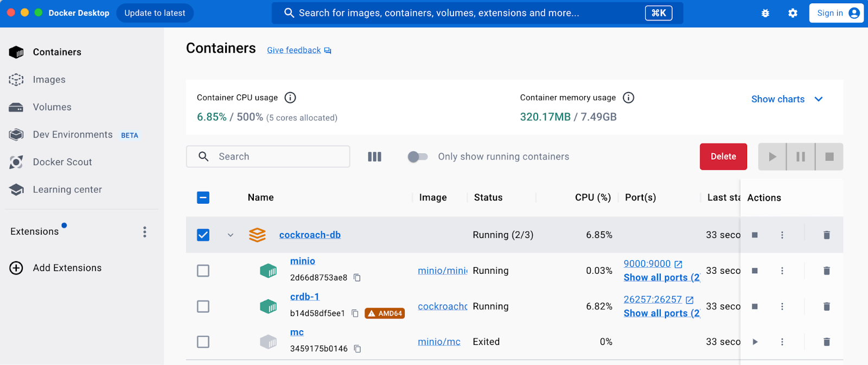Click the column layout icon next to Search
Screen dimensions: 868x365
[374, 156]
